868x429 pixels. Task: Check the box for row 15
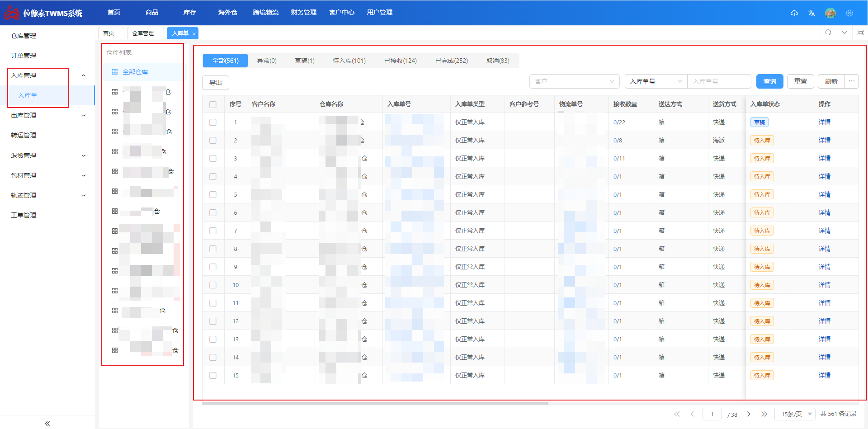[x=213, y=376]
